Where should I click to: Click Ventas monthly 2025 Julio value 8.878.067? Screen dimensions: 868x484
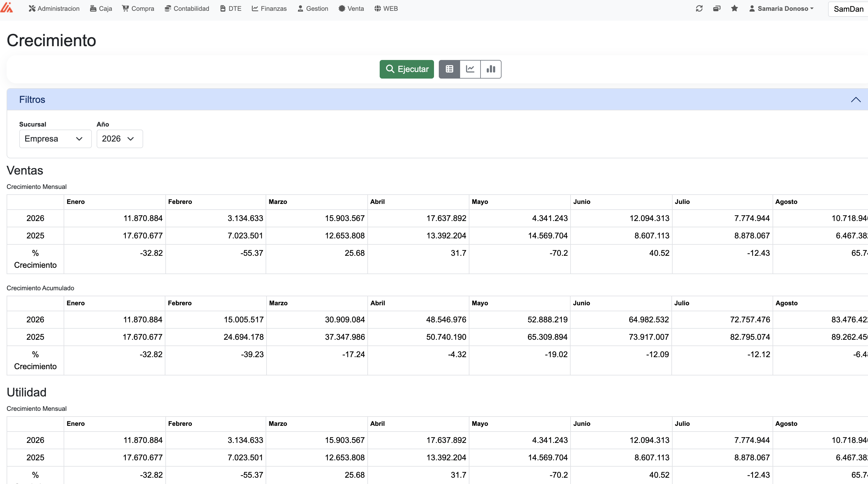[x=752, y=236]
